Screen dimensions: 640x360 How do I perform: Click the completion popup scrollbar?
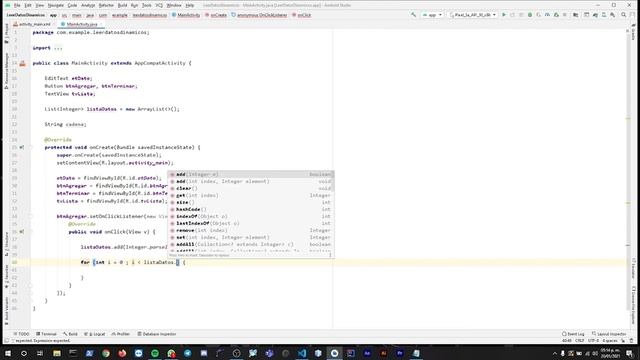pos(333,182)
